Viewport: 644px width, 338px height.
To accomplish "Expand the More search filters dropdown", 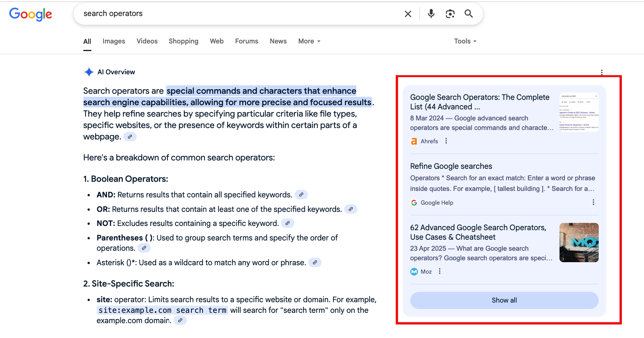I will click(x=309, y=41).
